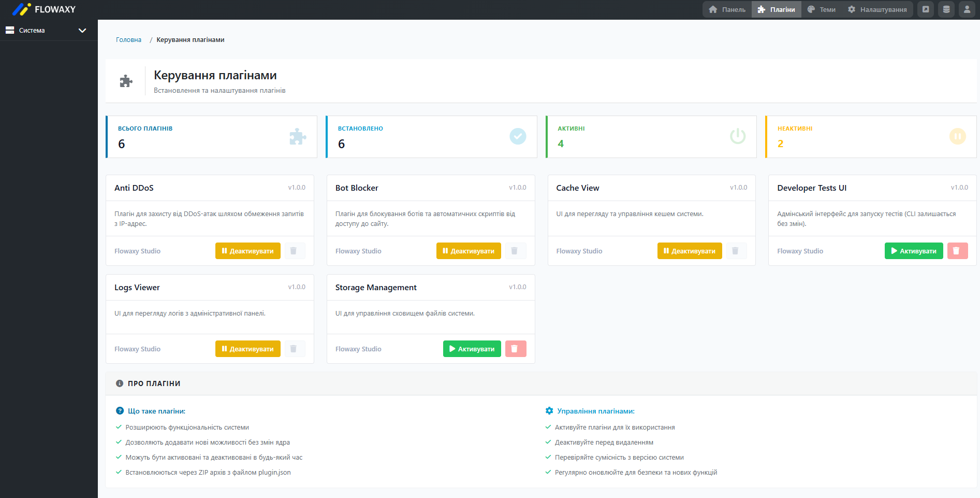980x498 pixels.
Task: Activate the Storage Management plugin
Action: coord(472,349)
